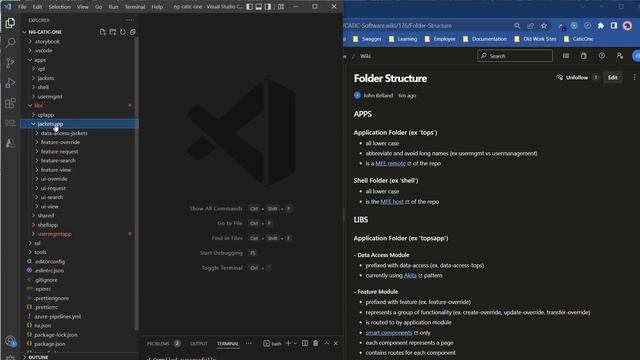Open the Terminal menu
640x360 pixels.
pyautogui.click(x=135, y=7)
